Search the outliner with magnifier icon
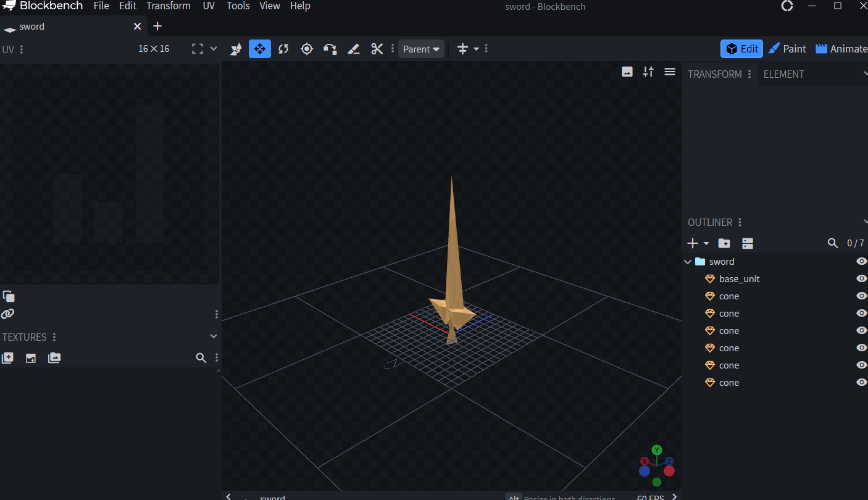Viewport: 868px width, 500px height. coord(833,243)
